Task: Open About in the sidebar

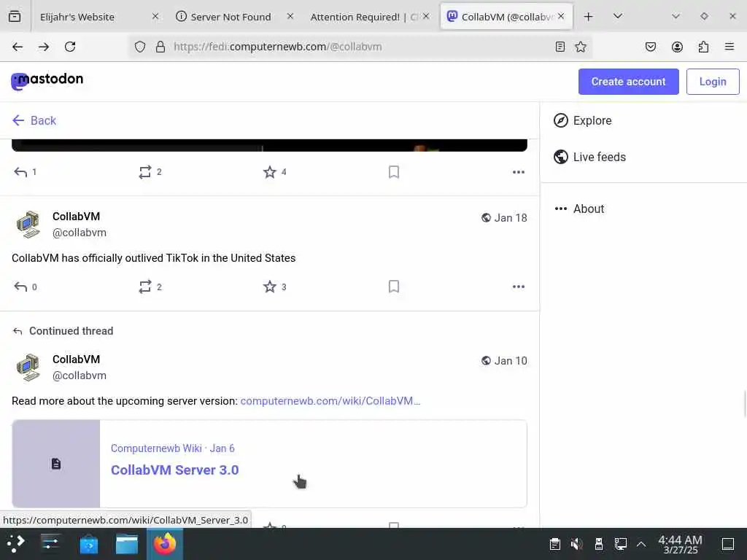Action: pyautogui.click(x=579, y=209)
